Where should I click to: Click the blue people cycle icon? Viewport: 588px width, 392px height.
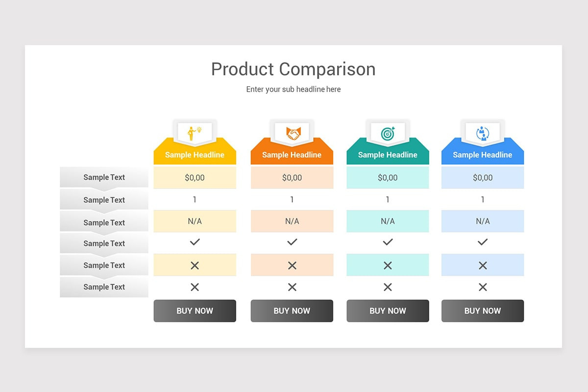point(483,133)
